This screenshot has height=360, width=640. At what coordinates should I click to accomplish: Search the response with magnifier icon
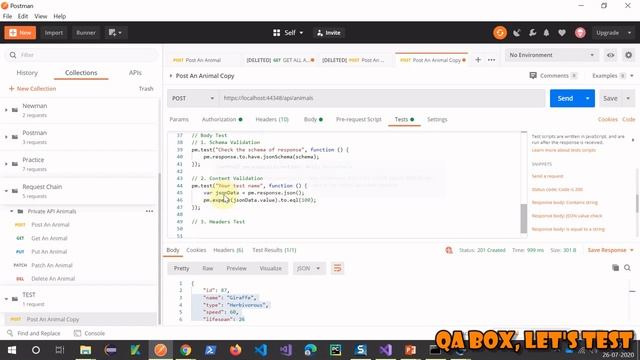pos(627,268)
